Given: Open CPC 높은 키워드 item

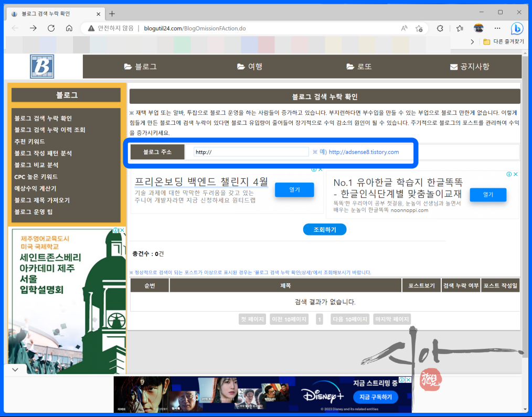Looking at the screenshot, I should coord(36,177).
